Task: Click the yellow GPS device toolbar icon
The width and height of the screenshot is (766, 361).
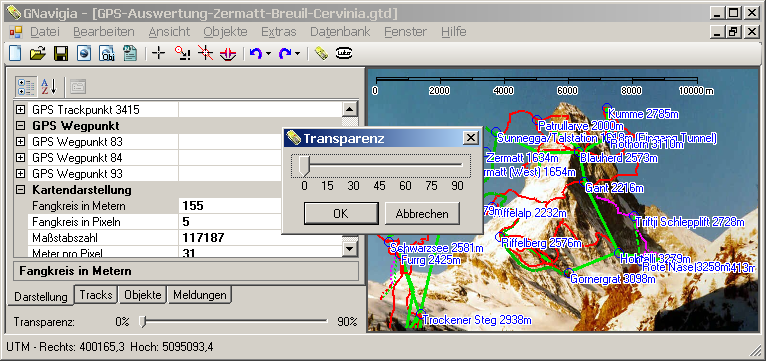Action: [x=321, y=53]
